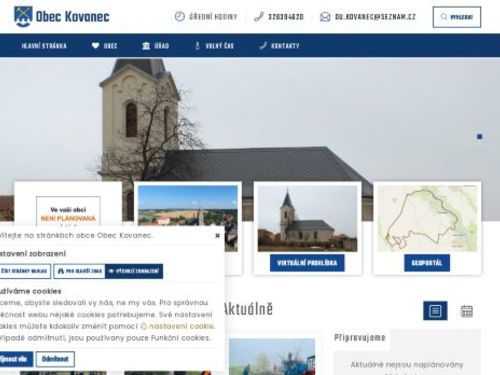
Task: Click the building icon beside Úřad
Action: coord(146,46)
